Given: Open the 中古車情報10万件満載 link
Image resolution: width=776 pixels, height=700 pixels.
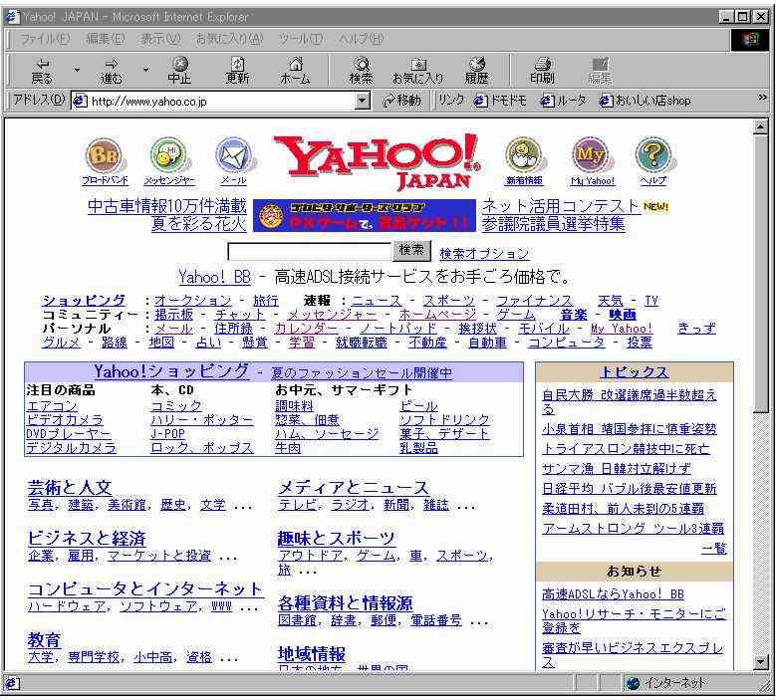Looking at the screenshot, I should click(166, 206).
